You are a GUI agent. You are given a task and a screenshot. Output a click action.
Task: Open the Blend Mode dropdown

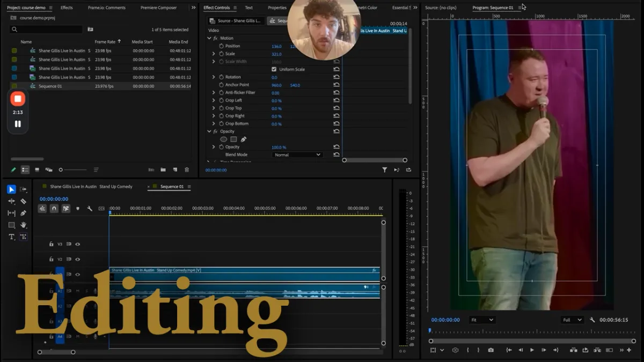coord(297,155)
